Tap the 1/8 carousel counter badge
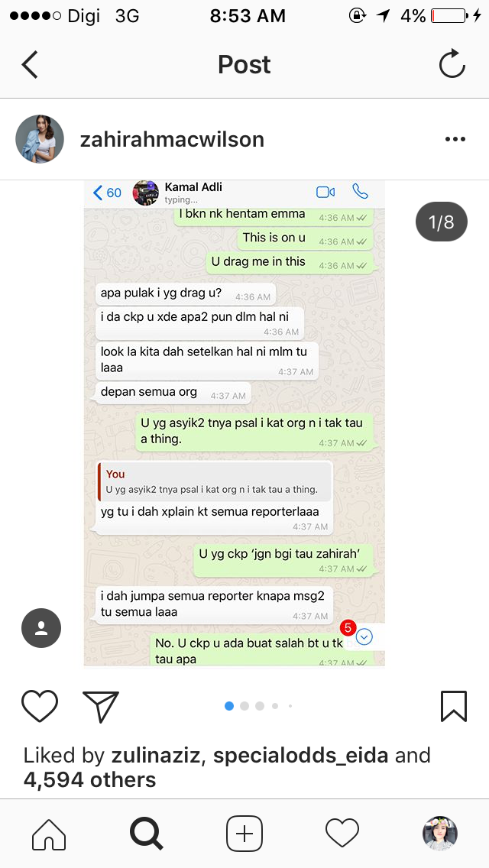489x868 pixels. 442,222
